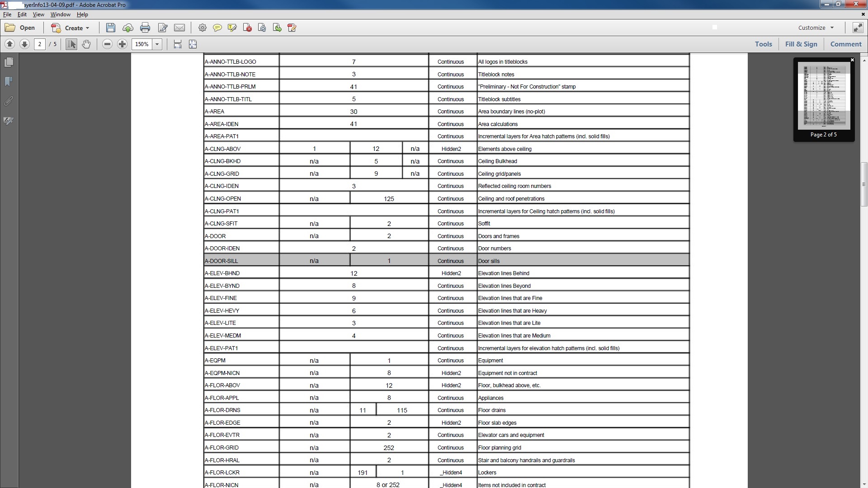Open the zoom level dropdown arrow
The width and height of the screenshot is (868, 488).
[157, 44]
